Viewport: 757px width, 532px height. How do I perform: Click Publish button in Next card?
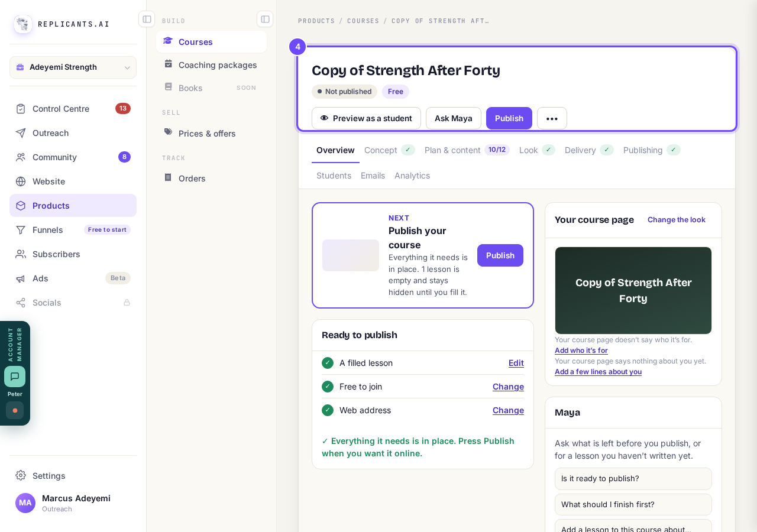[500, 255]
